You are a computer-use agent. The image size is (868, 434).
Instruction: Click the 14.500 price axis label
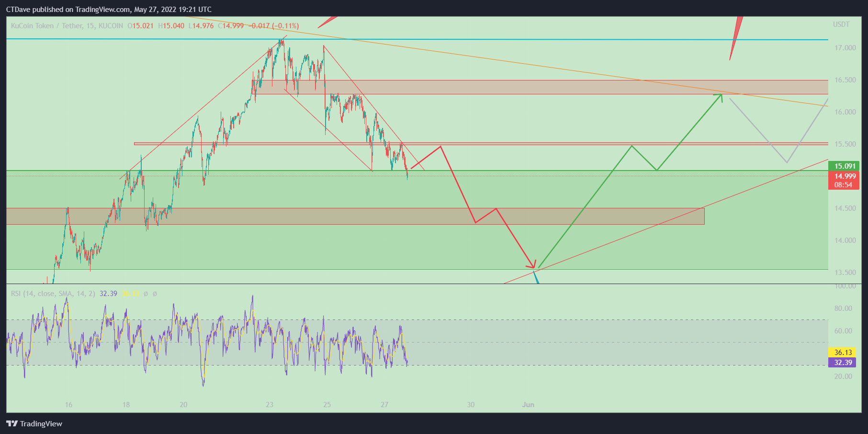coord(845,208)
